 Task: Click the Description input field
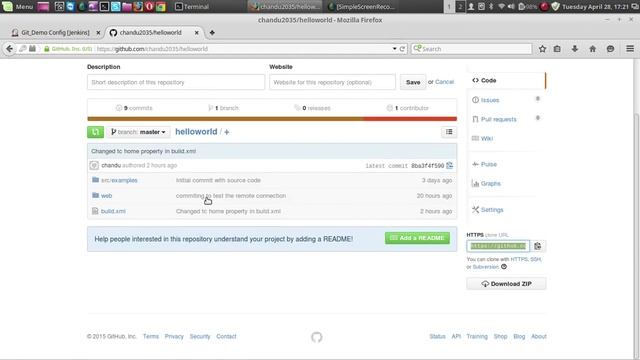(176, 82)
